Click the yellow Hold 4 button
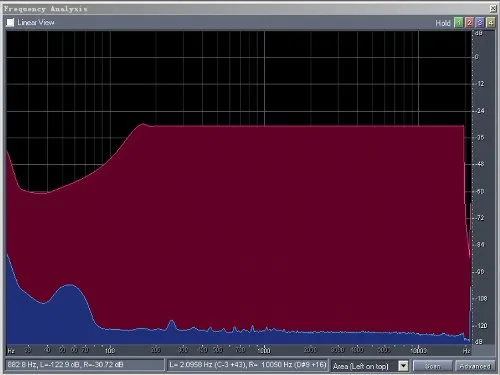 point(491,23)
